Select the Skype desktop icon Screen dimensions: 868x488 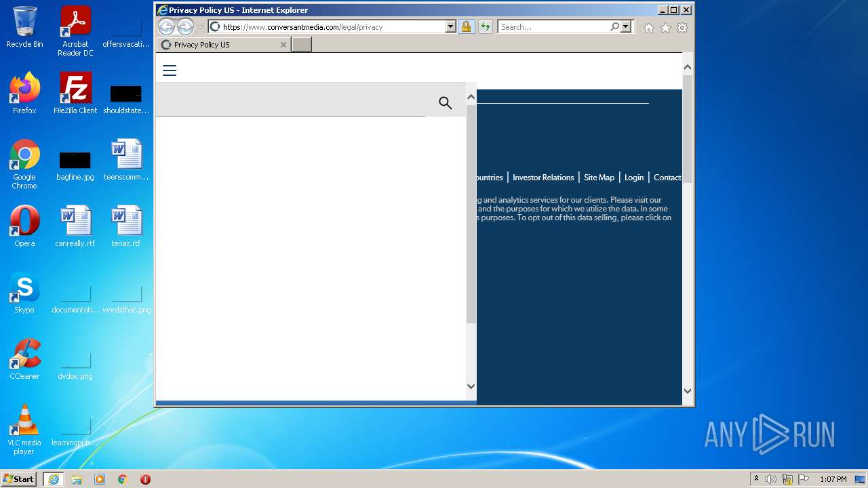(x=24, y=292)
